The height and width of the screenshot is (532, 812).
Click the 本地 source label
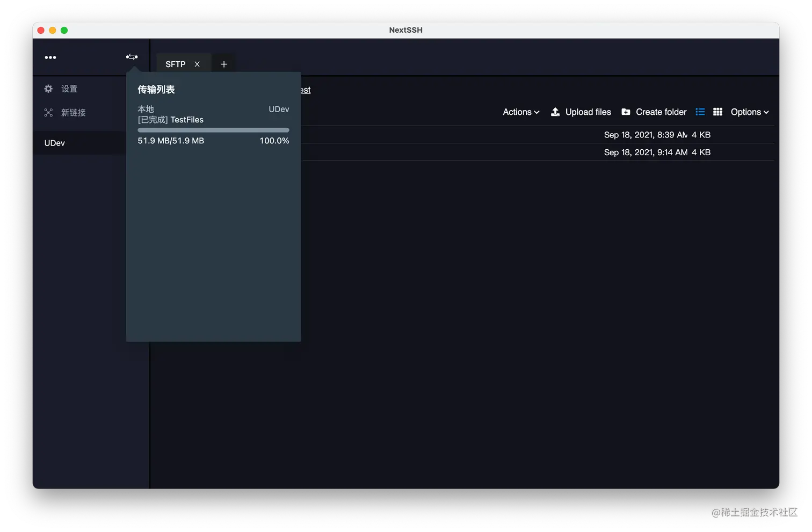[146, 109]
